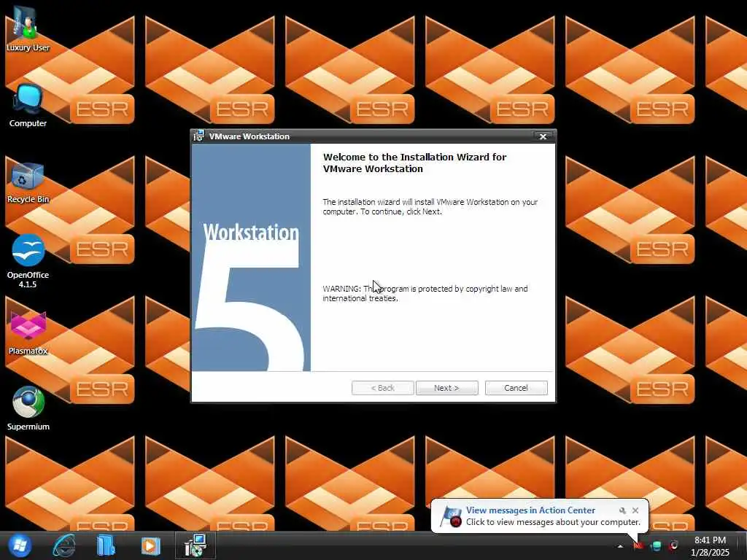
Task: Launch OpenOffice 4.1.5 from desktop
Action: (x=28, y=261)
